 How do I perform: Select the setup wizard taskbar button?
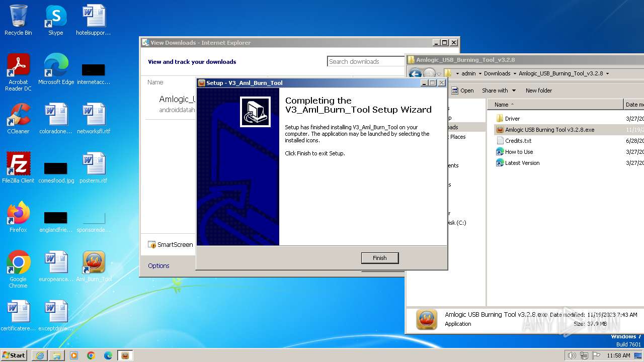coord(125,355)
